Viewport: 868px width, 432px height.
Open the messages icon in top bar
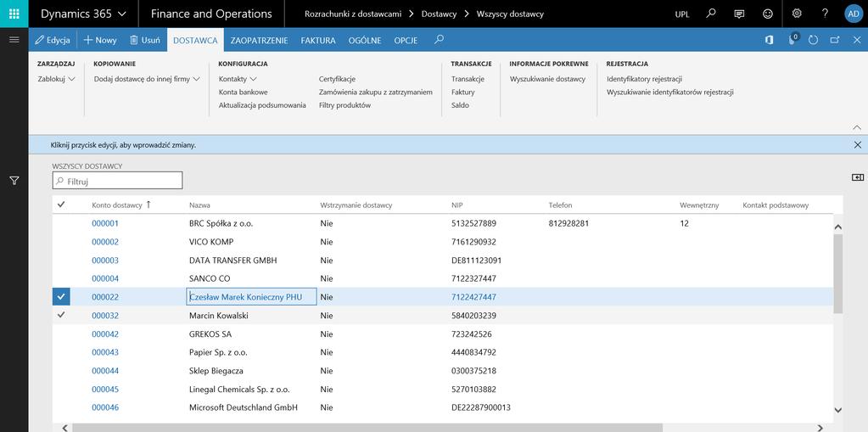pyautogui.click(x=739, y=14)
